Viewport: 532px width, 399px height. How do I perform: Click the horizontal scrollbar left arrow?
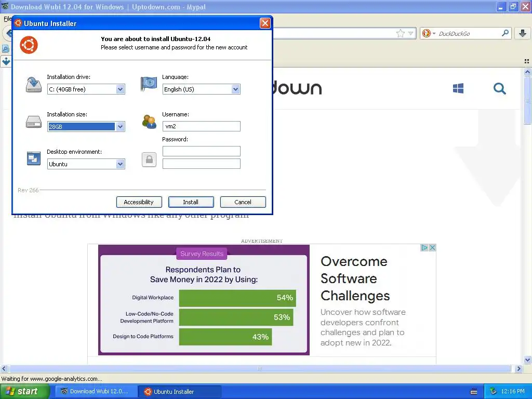click(x=4, y=368)
